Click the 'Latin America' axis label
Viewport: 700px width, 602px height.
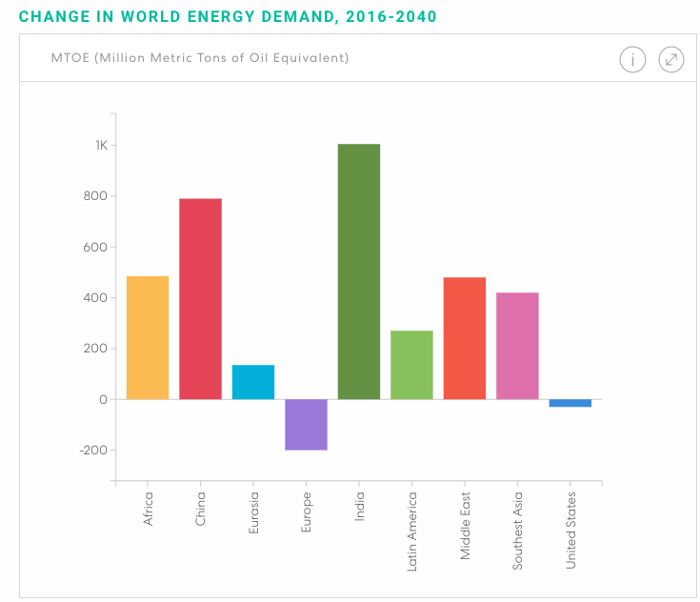412,530
